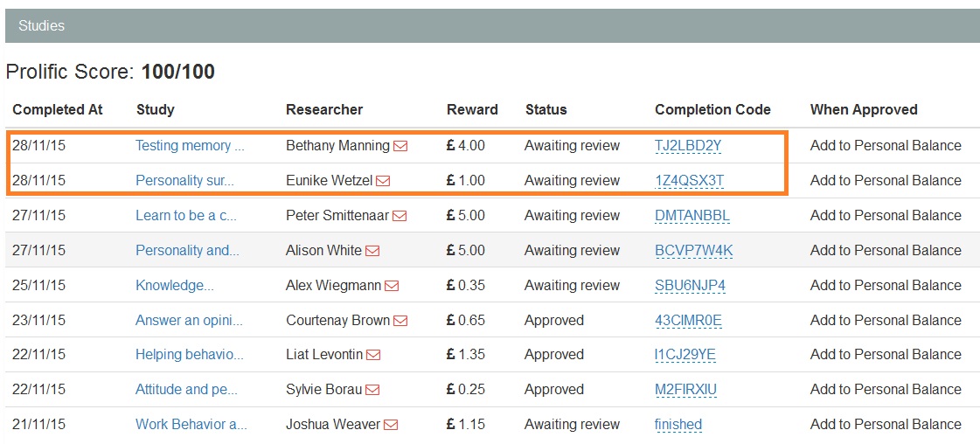
Task: Message Sylvie Borau with envelope icon
Action: pyautogui.click(x=373, y=390)
